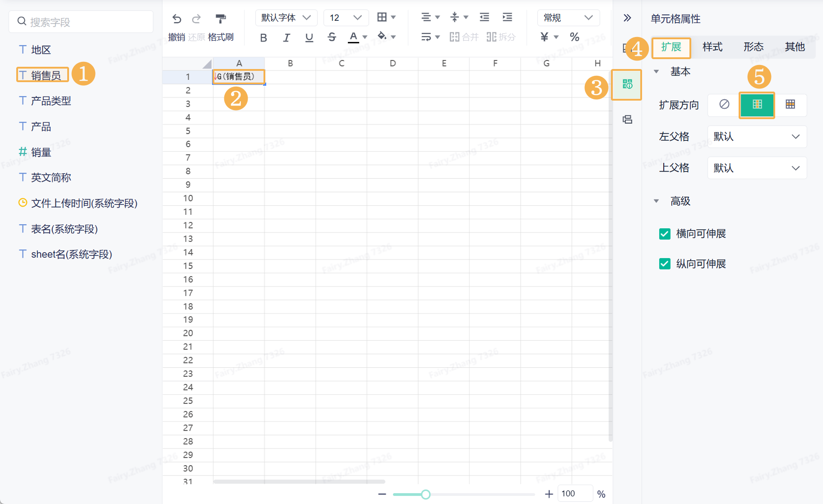Click the horizontal scrollbar under the sheet
This screenshot has height=504, width=823.
pyautogui.click(x=299, y=481)
